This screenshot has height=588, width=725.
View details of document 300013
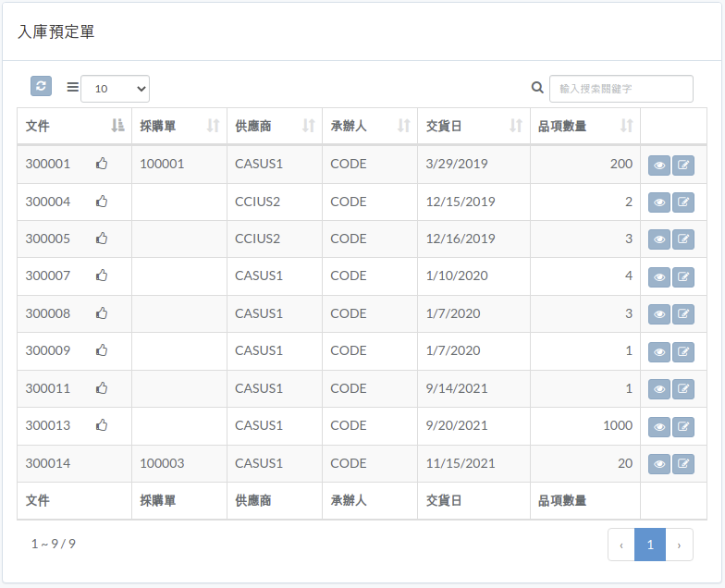click(659, 427)
